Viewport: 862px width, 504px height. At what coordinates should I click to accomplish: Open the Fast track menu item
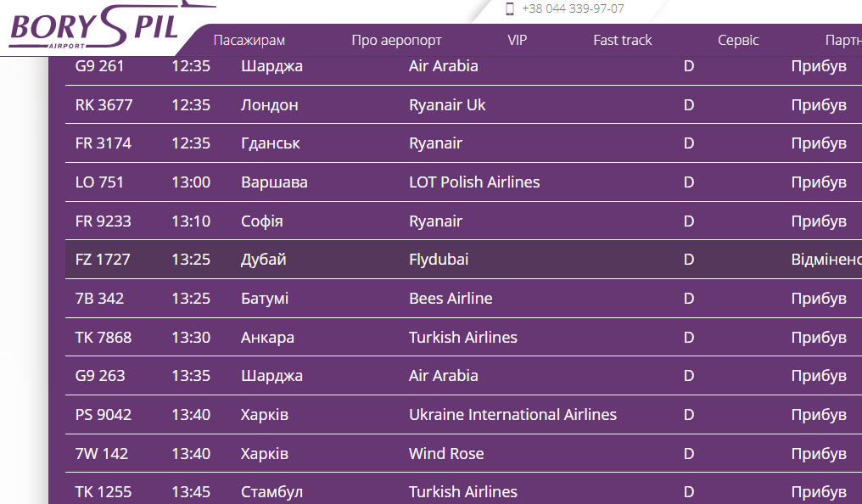[x=623, y=40]
